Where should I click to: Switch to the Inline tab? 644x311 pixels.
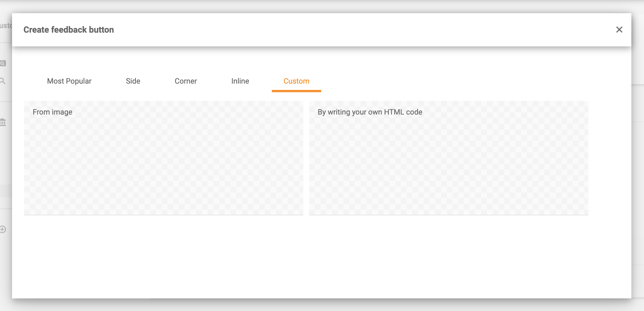point(240,81)
